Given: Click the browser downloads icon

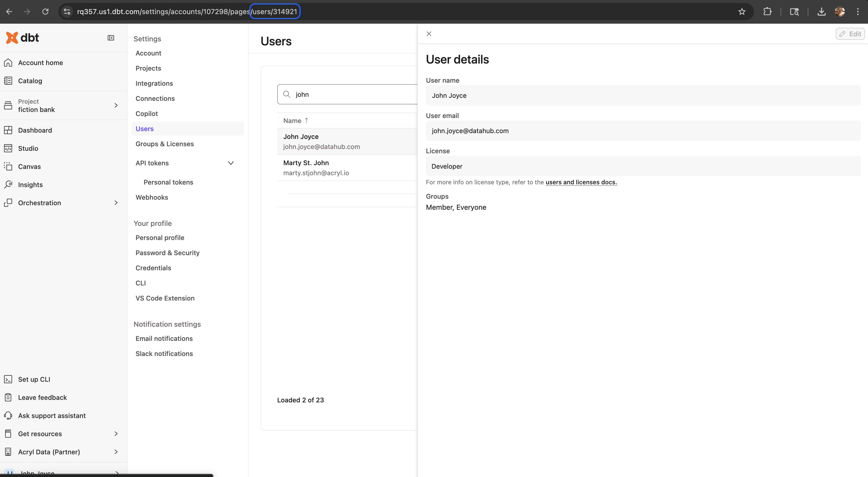Looking at the screenshot, I should pyautogui.click(x=821, y=12).
